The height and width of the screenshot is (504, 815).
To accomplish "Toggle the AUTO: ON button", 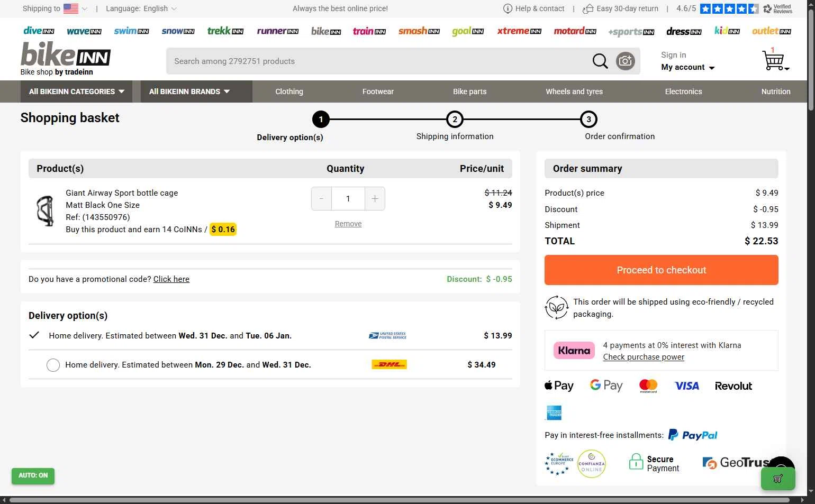I will coord(33,475).
